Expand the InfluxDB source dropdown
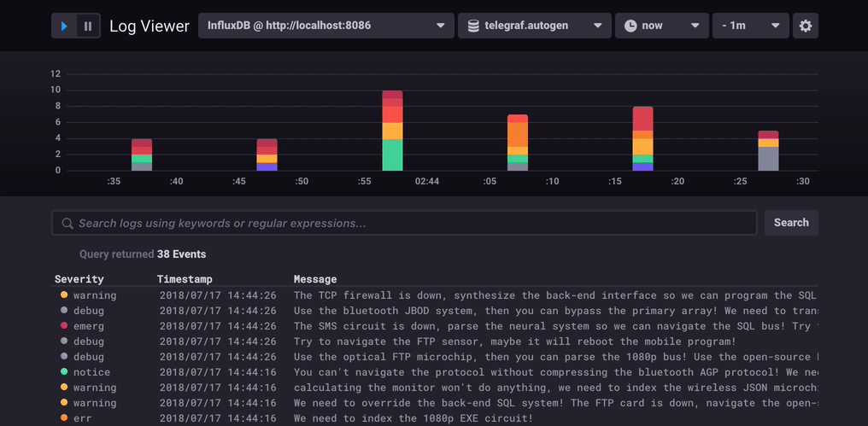 click(325, 26)
